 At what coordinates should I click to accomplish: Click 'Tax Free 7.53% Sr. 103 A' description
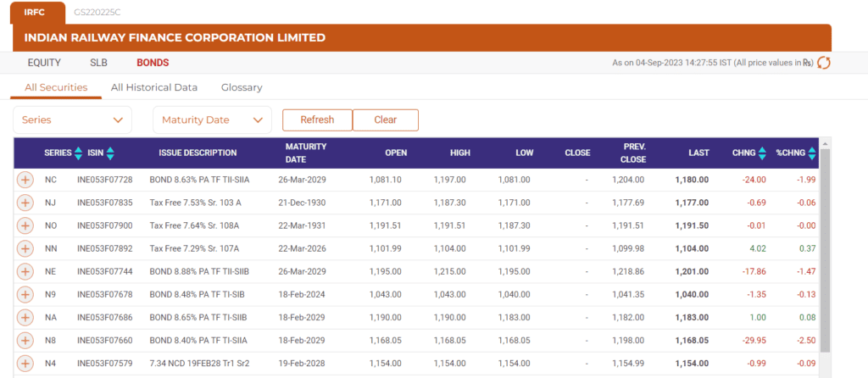point(196,203)
